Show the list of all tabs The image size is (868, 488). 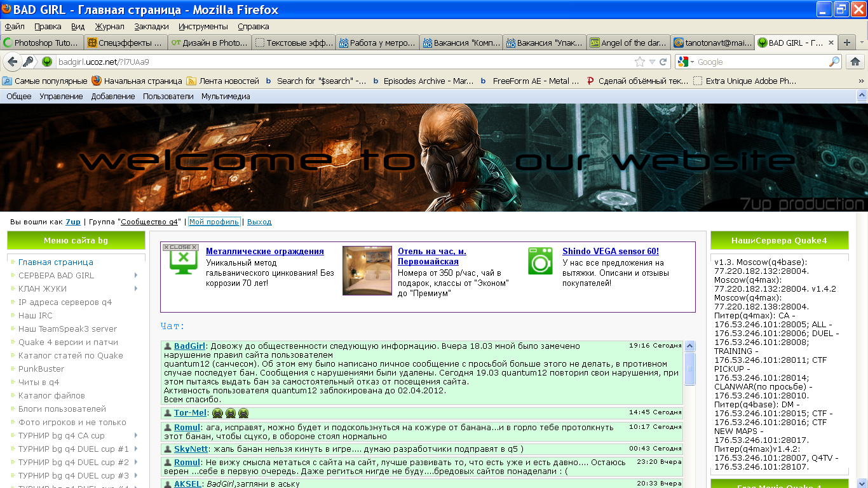click(x=862, y=43)
